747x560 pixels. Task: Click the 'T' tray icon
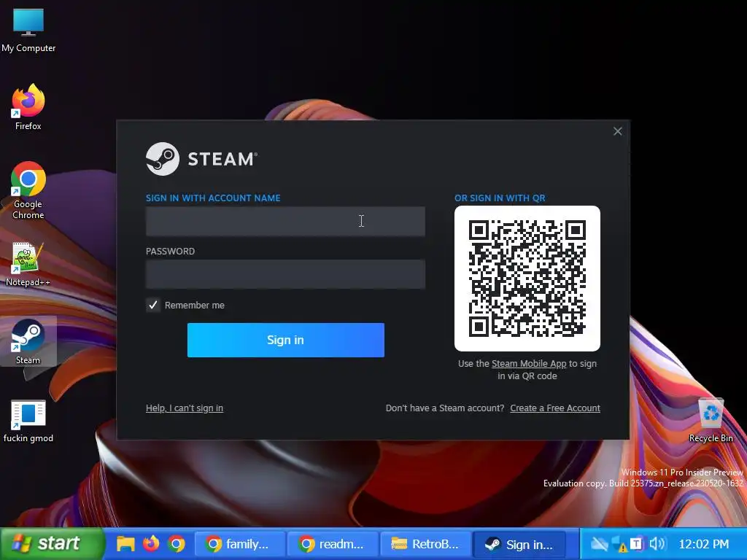coord(635,544)
